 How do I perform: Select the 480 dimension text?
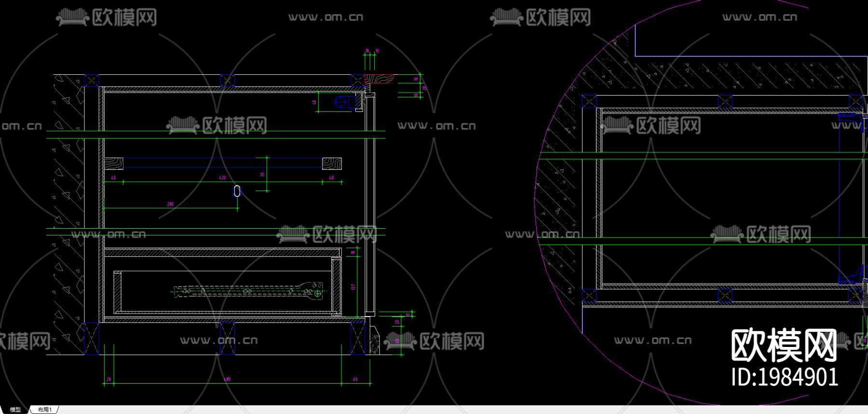click(x=227, y=379)
